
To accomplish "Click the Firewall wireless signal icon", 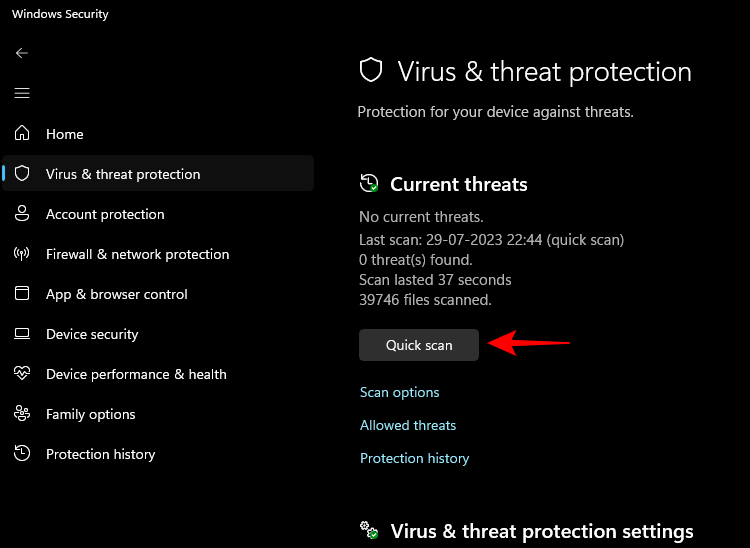I will 22,254.
